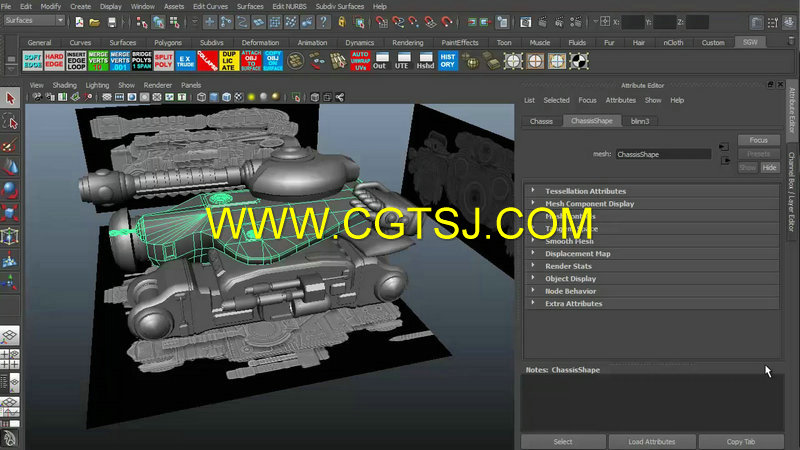Click COPY OBJ ON SURFACE shelf icon
The width and height of the screenshot is (800, 450).
(273, 61)
